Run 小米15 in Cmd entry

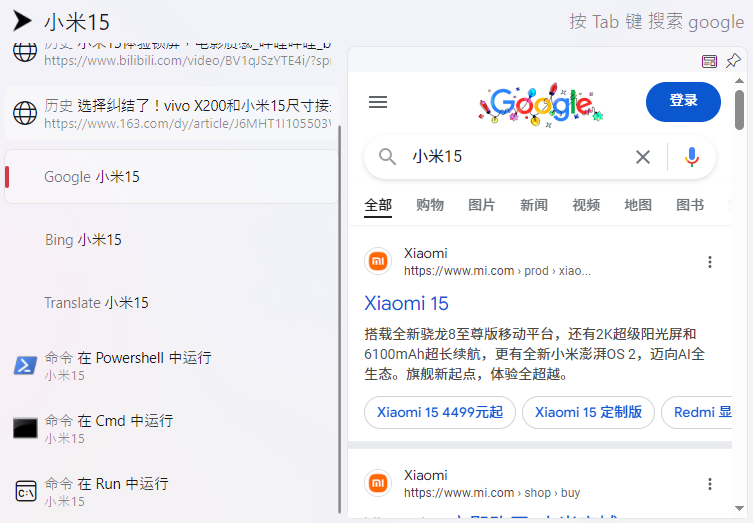click(171, 428)
